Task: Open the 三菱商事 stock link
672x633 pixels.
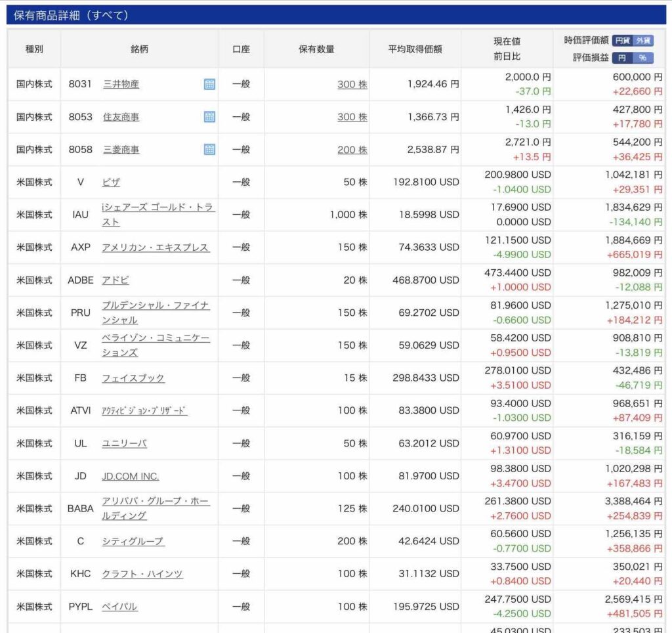Action: [x=121, y=149]
